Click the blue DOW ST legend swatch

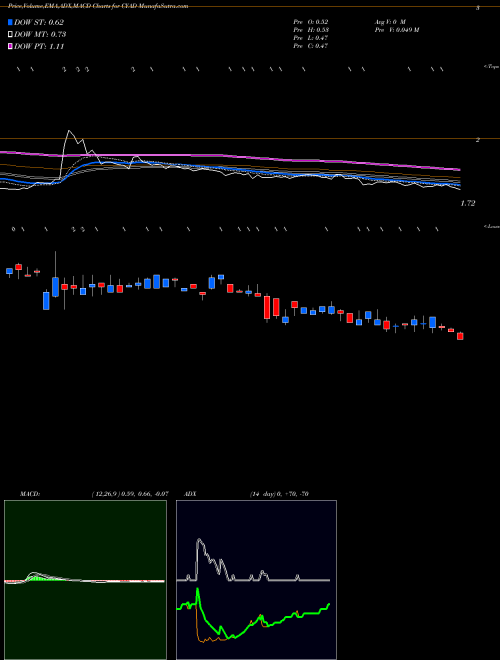pos(10,22)
